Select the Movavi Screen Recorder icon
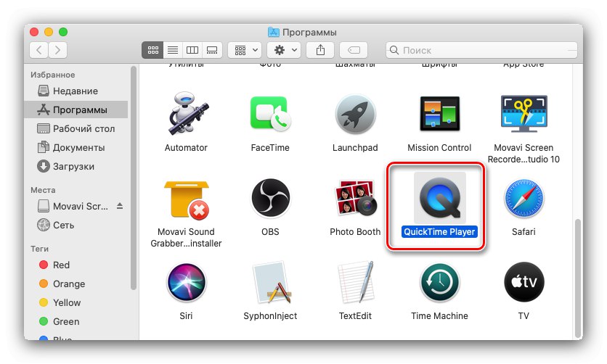Image resolution: width=607 pixels, height=364 pixels. (x=524, y=114)
